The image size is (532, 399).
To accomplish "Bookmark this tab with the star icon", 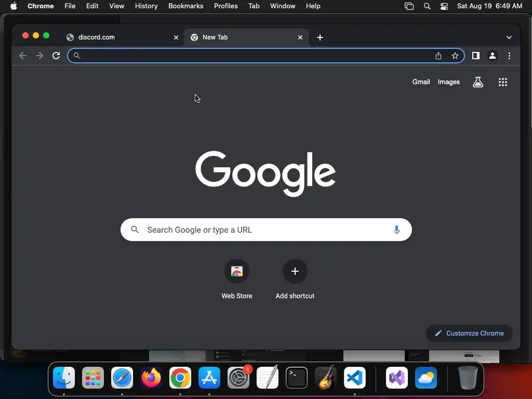I will coord(455,56).
